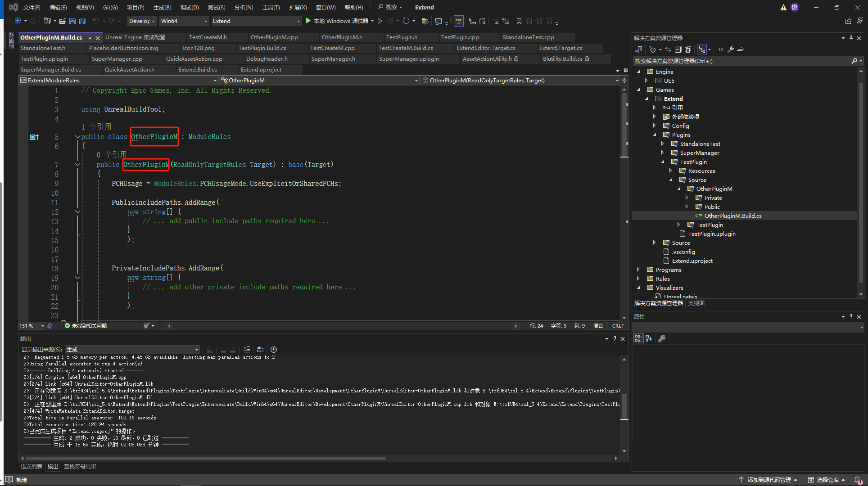Click Collapse All in Solution Explorer
The height and width of the screenshot is (486, 868).
678,49
